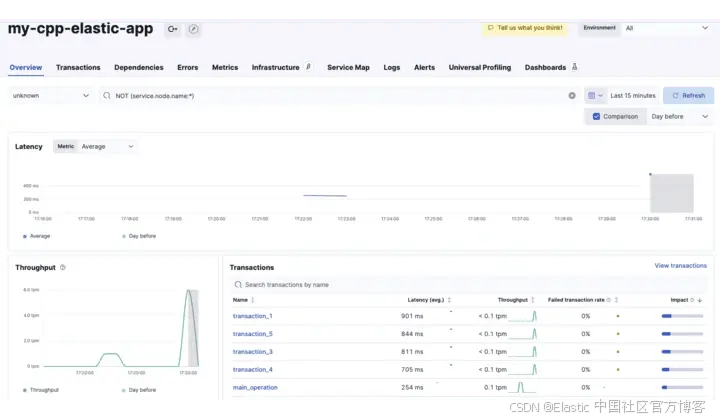Viewport: 720px width, 420px height.
Task: Click the Impact info icon
Action: (692, 300)
